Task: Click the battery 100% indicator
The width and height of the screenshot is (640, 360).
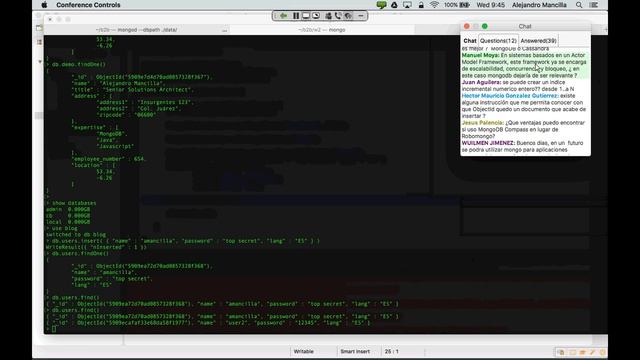Action: (456, 5)
